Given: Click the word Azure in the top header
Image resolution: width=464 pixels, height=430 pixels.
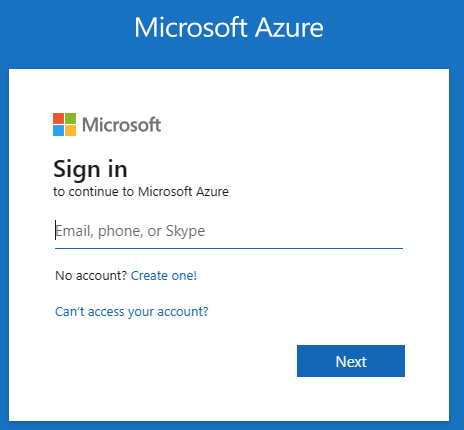Looking at the screenshot, I should click(289, 27).
